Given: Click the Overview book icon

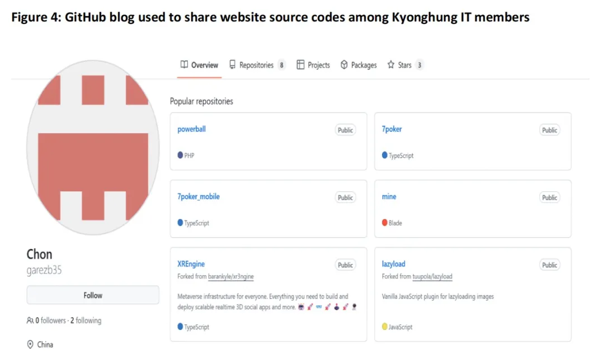Looking at the screenshot, I should [184, 65].
